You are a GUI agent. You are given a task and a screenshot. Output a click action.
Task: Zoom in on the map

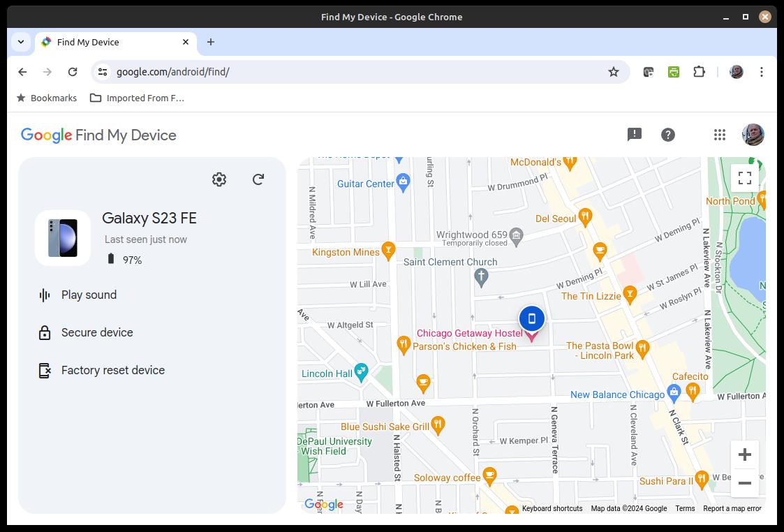745,455
